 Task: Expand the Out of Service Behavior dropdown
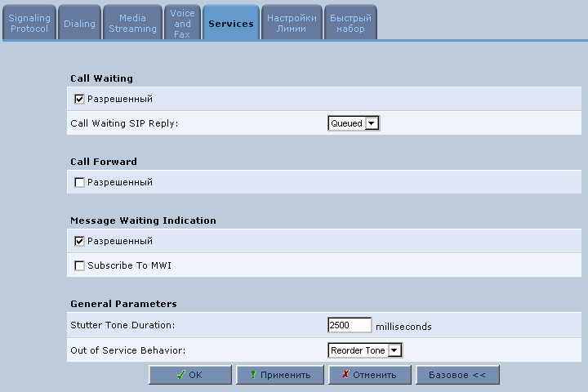[x=364, y=350]
